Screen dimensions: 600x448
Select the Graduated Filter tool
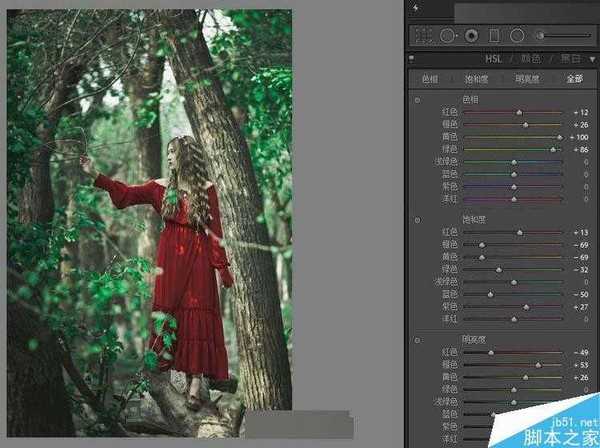pyautogui.click(x=494, y=35)
